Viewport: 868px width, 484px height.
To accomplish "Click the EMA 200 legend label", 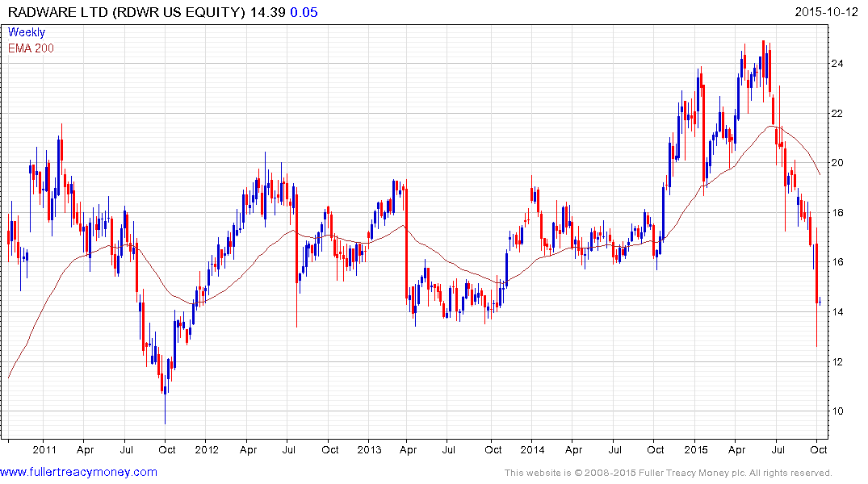I will click(x=31, y=48).
